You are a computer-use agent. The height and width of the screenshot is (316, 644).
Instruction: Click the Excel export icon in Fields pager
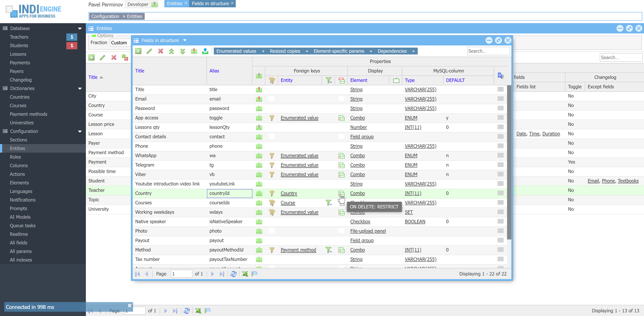tap(245, 274)
